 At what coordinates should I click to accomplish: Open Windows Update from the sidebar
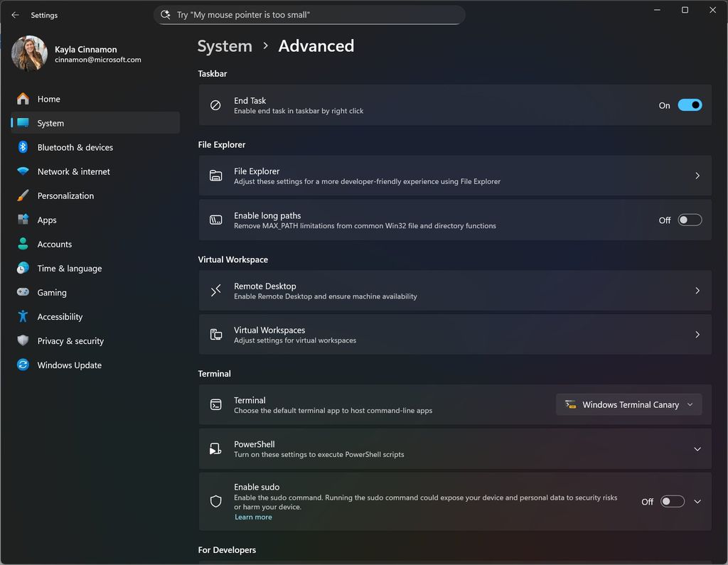68,365
